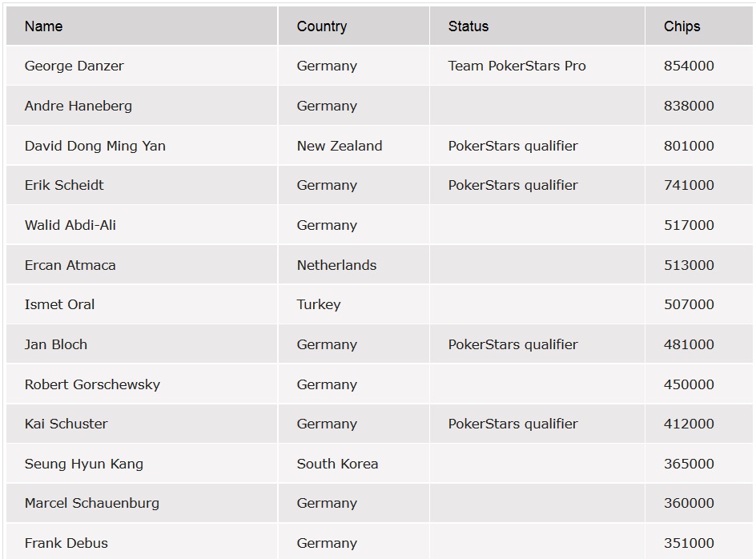Screen dimensions: 756x559
Task: Select Walid Abdi-Ali row name
Action: point(70,225)
